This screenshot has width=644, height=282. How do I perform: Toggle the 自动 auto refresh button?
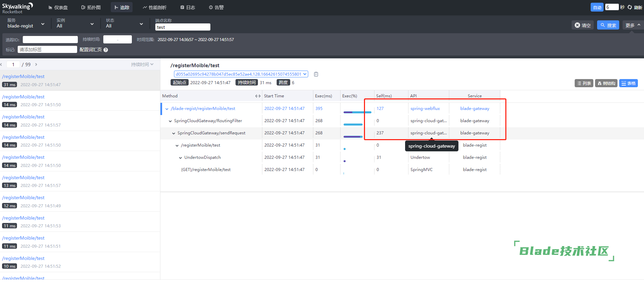click(597, 7)
